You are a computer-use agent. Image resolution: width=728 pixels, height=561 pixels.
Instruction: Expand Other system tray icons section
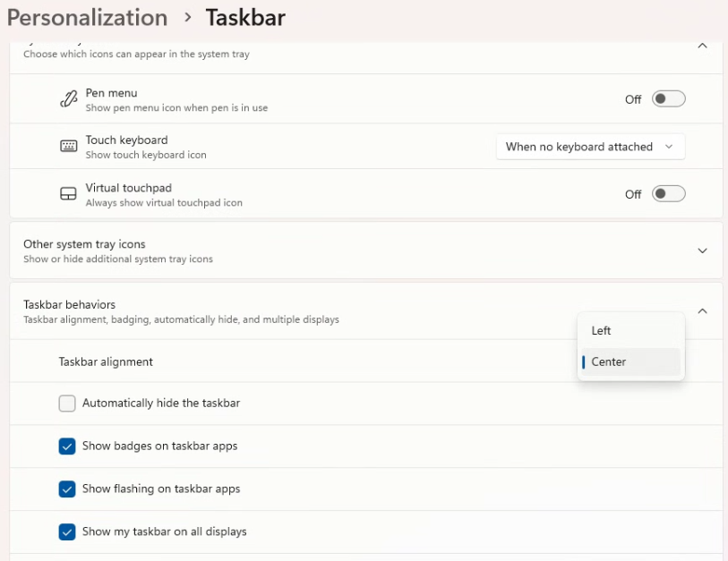point(702,251)
